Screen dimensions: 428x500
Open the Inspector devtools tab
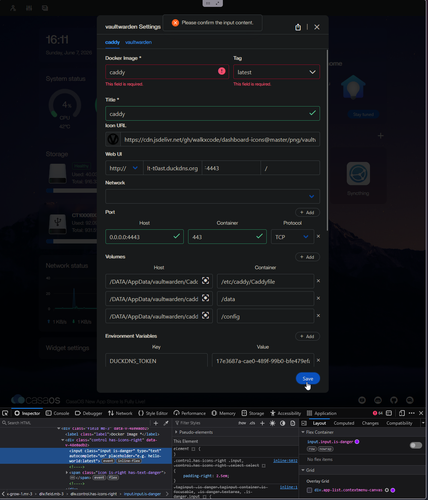coord(27,413)
